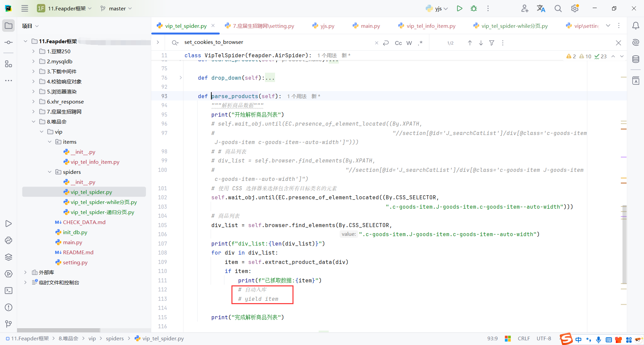Switch to the yjs.py editor tab
The width and height of the screenshot is (644, 345).
pyautogui.click(x=326, y=25)
